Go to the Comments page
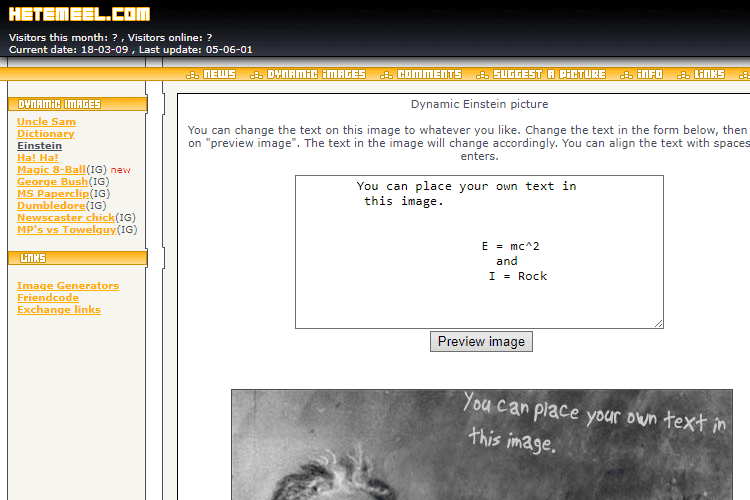750x500 pixels. (x=430, y=74)
